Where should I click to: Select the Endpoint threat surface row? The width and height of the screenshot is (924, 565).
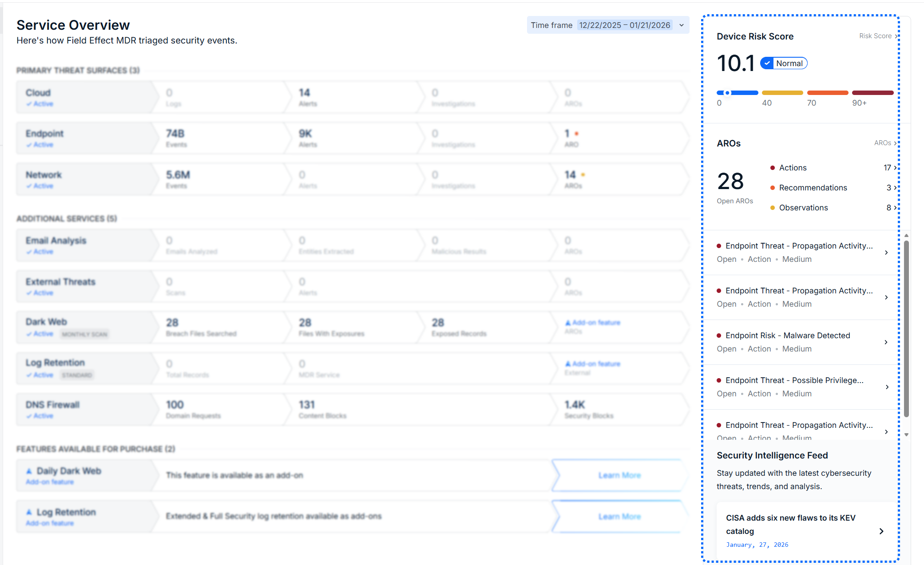84,138
